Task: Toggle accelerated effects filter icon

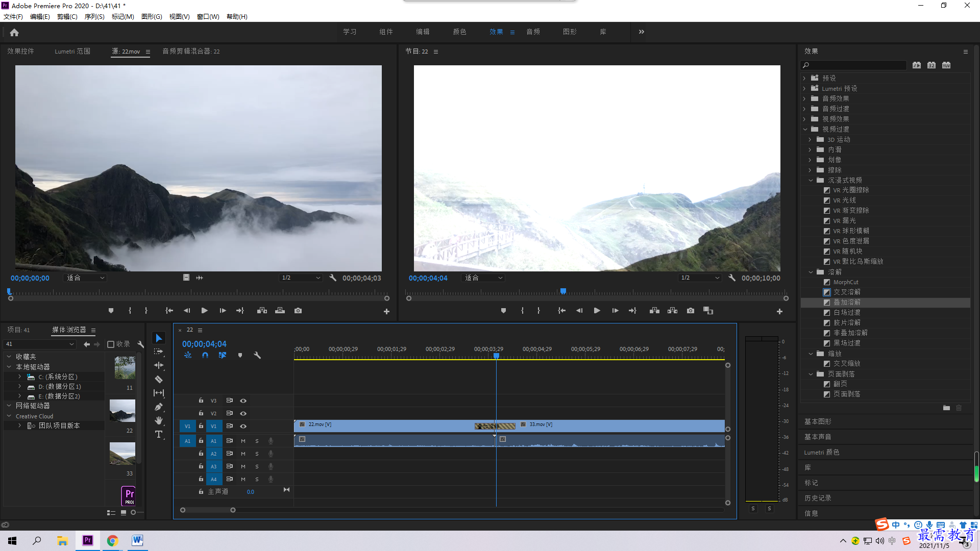Action: 917,65
